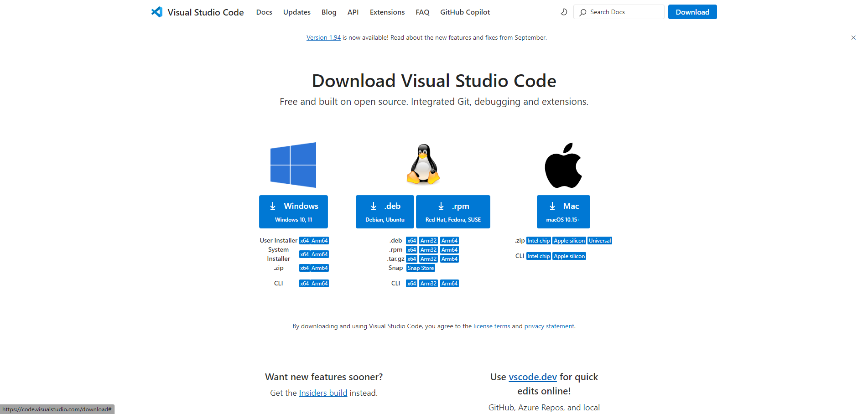Image resolution: width=868 pixels, height=414 pixels.
Task: Toggle the dark theme moon icon
Action: pos(564,12)
